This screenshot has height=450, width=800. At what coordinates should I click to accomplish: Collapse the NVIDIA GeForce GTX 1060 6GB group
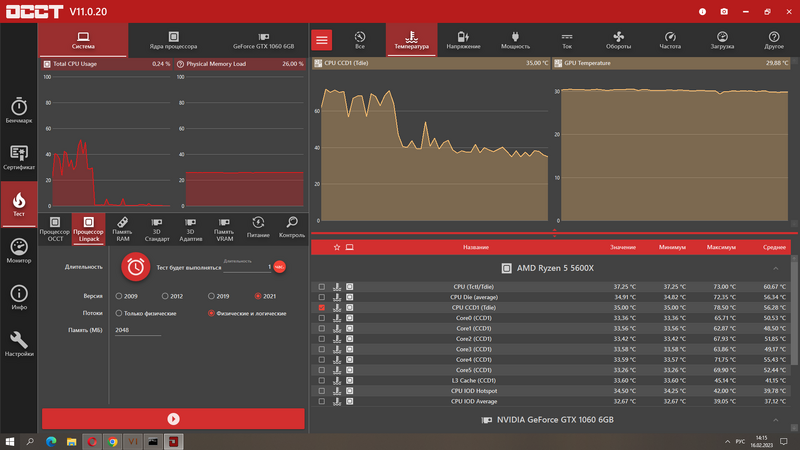click(x=776, y=420)
